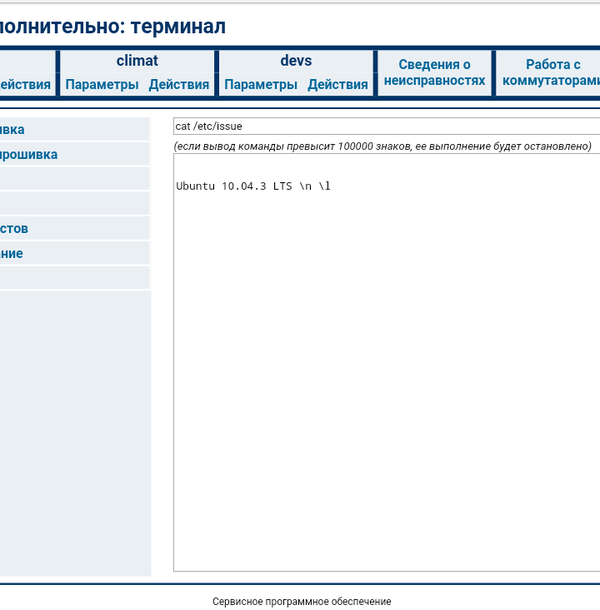Viewport: 600px width, 610px height.
Task: Open Действия under the devs section
Action: [x=338, y=85]
